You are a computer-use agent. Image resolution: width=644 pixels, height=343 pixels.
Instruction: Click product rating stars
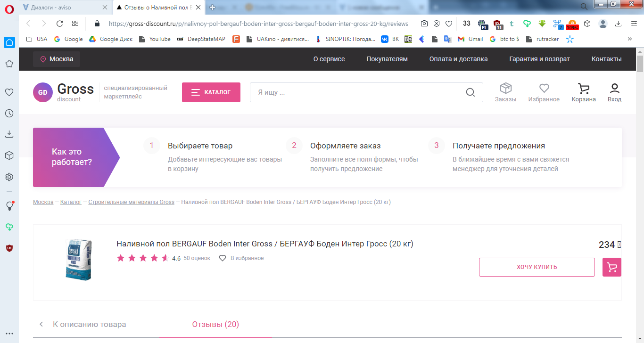click(x=142, y=258)
